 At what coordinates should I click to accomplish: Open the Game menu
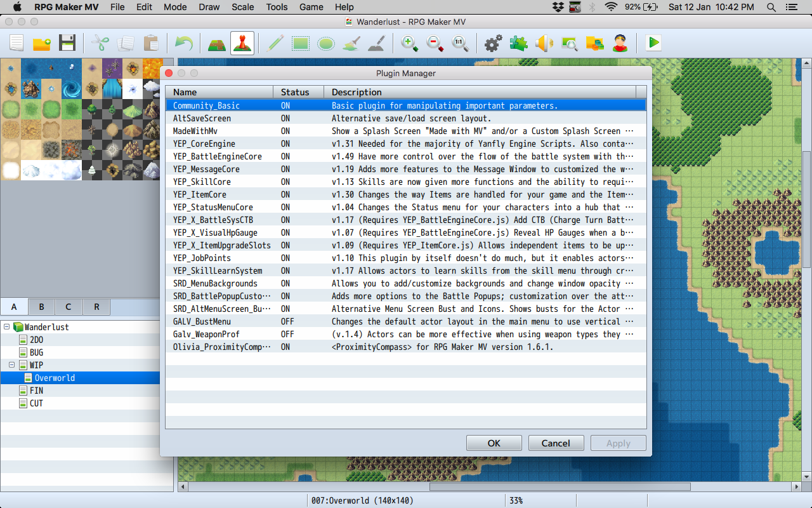311,7
